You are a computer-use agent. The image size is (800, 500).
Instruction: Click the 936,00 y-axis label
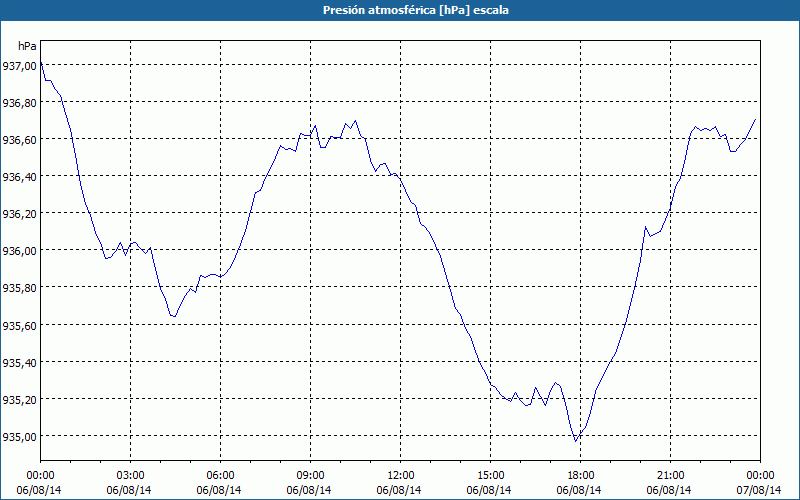(x=19, y=251)
